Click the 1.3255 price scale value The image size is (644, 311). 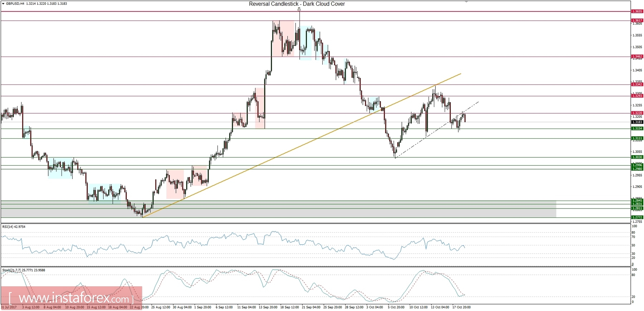637,105
